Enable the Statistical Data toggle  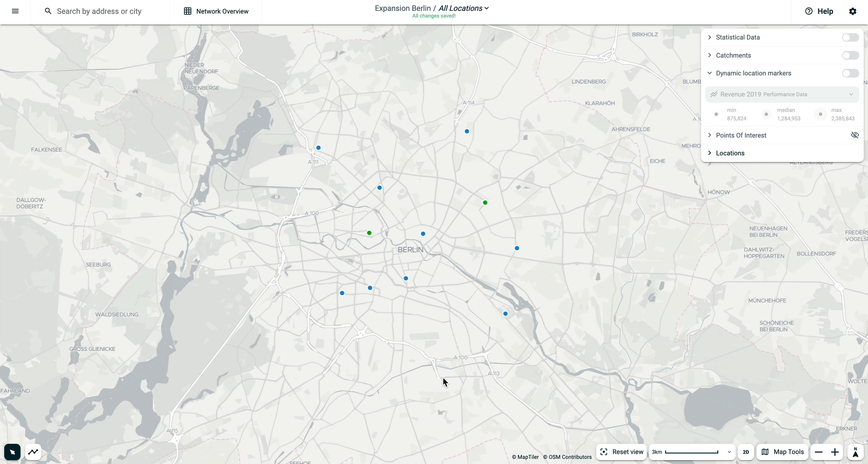tap(851, 37)
